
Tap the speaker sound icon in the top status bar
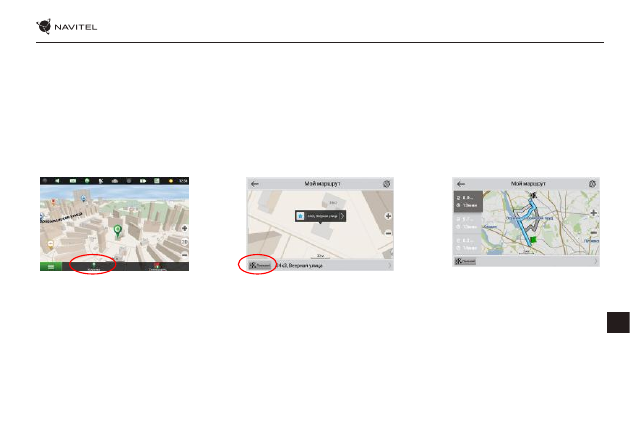point(57,181)
